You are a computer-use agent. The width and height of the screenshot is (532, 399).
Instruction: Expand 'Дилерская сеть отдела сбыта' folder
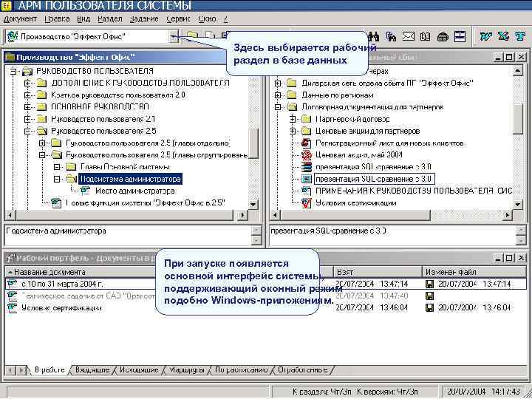pos(278,83)
